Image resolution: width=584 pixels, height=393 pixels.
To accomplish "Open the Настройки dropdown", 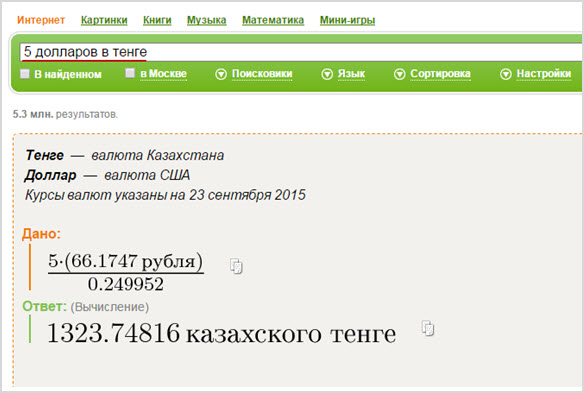I will click(x=535, y=74).
